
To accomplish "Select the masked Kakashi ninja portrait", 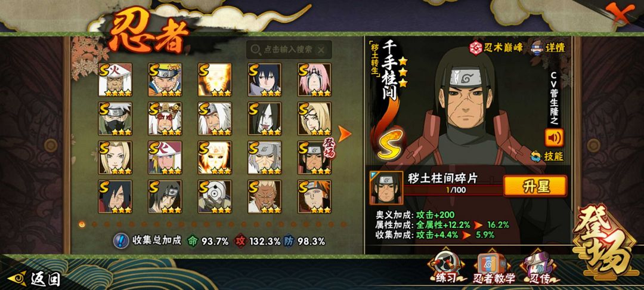I will pyautogui.click(x=115, y=119).
